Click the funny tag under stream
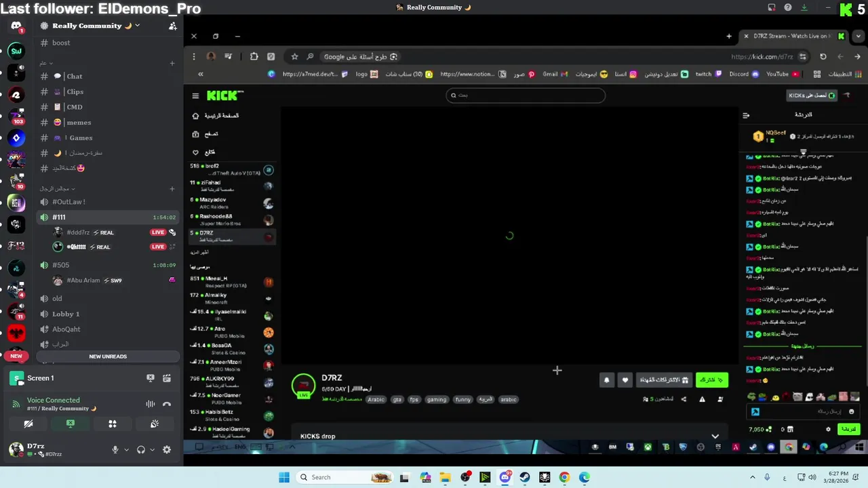 pyautogui.click(x=463, y=400)
